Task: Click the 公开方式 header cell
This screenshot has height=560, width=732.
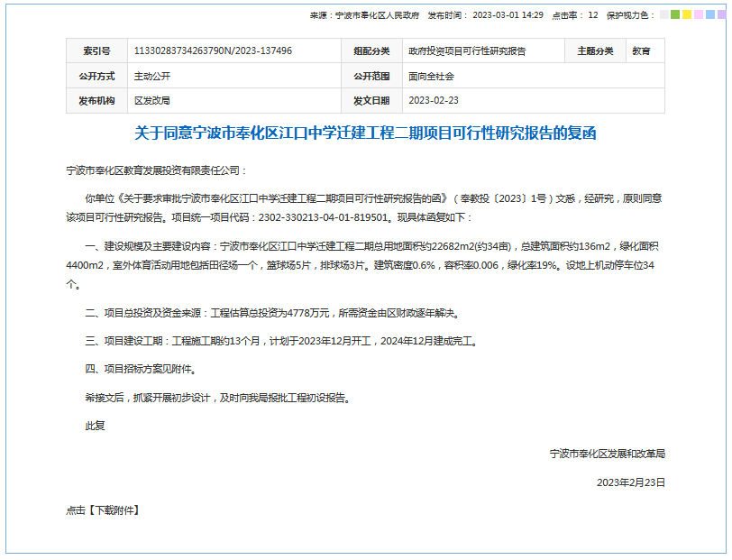Action: [x=96, y=76]
